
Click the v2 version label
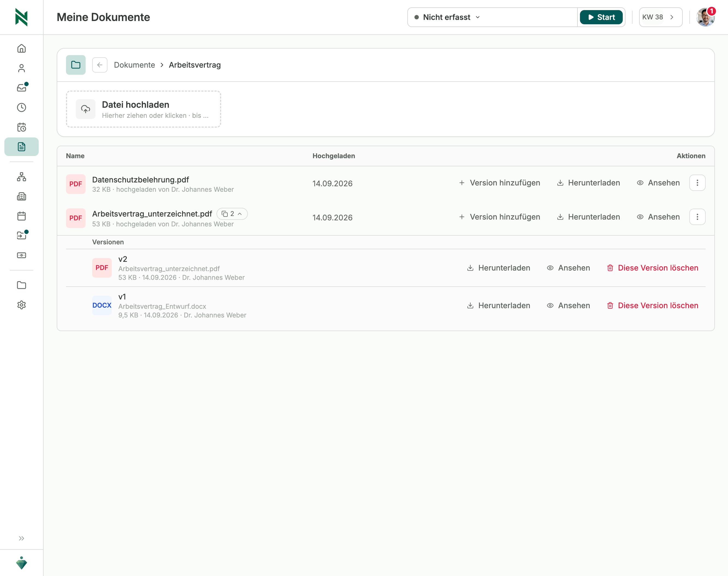click(123, 259)
